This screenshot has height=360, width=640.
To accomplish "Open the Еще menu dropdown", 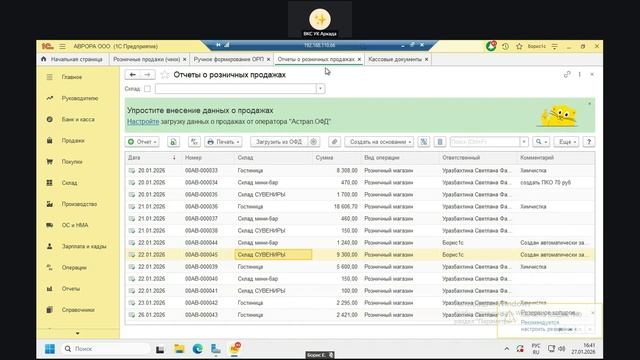I will tap(567, 142).
